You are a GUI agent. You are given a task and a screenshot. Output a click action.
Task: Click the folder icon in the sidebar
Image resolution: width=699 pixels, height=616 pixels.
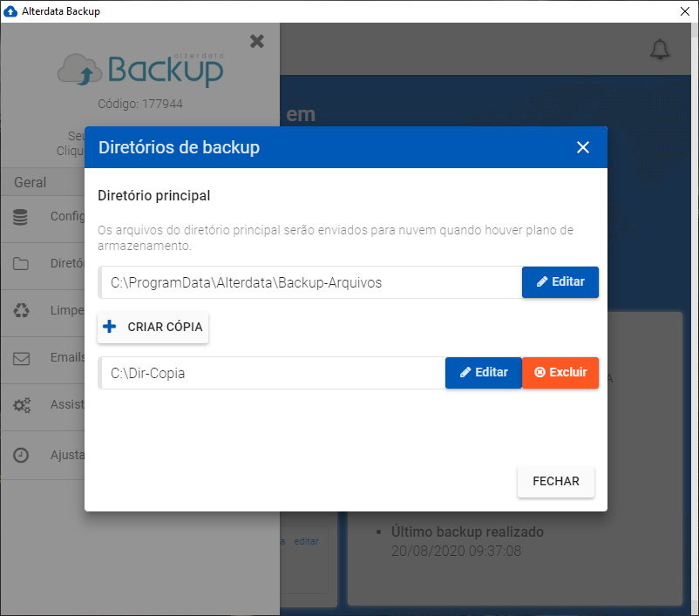[21, 264]
